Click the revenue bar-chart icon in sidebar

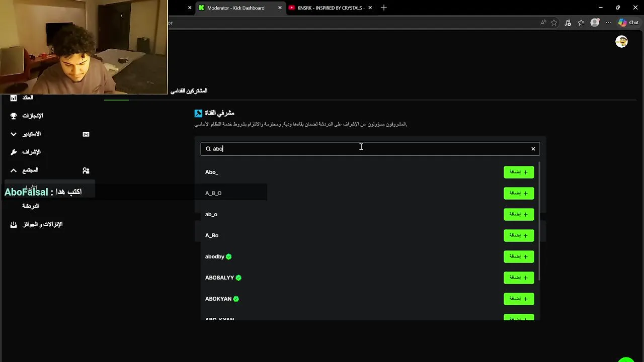pyautogui.click(x=14, y=98)
